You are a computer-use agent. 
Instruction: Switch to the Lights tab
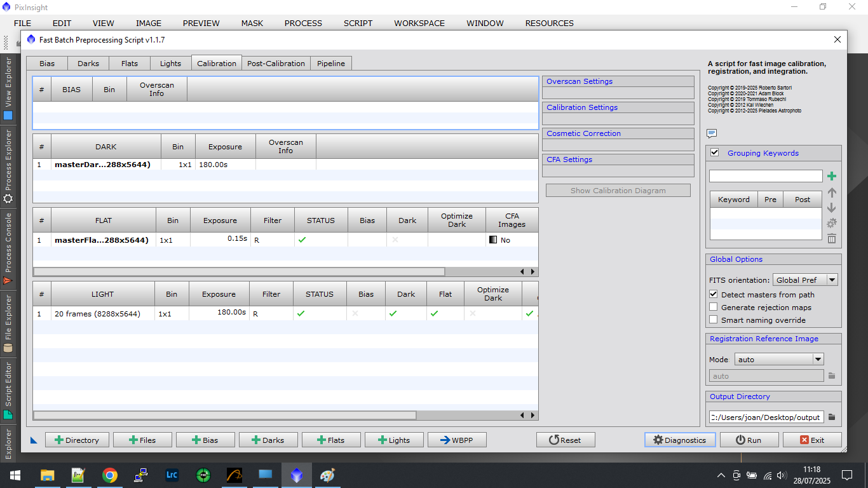point(170,64)
